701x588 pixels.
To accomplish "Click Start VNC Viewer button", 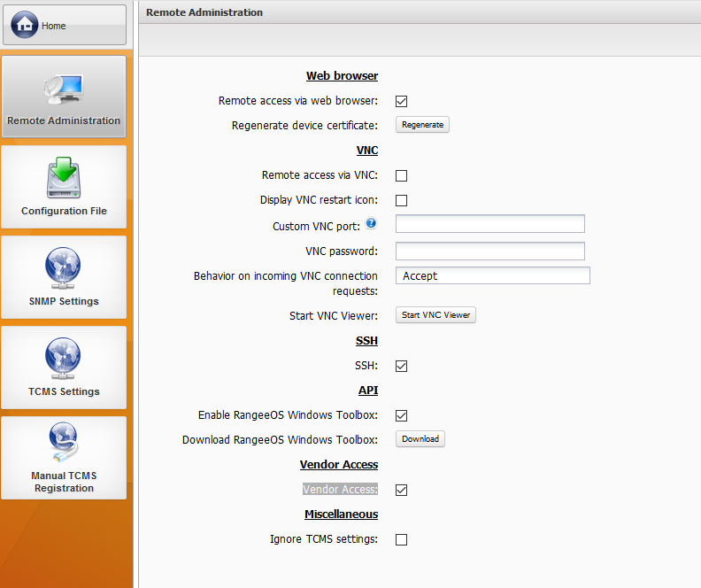I will [x=435, y=315].
